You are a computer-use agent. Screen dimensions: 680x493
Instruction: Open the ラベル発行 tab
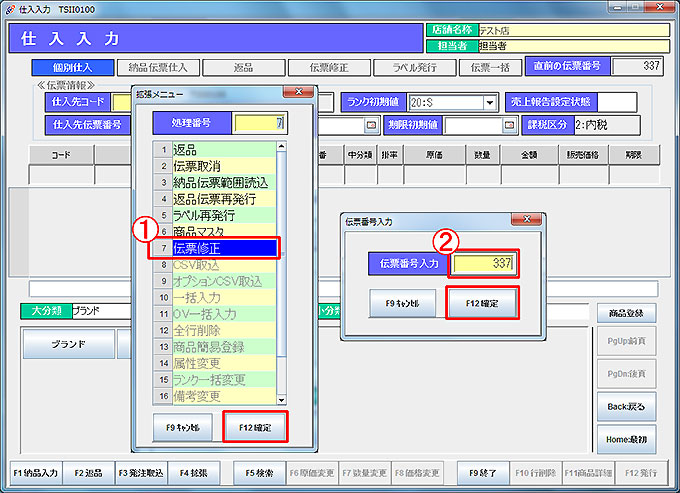(415, 68)
